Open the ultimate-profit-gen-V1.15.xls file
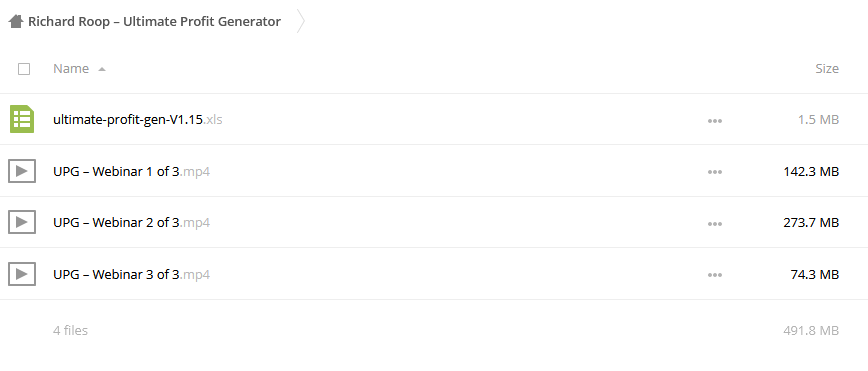Screen dimensions: 868x371 click(x=138, y=119)
